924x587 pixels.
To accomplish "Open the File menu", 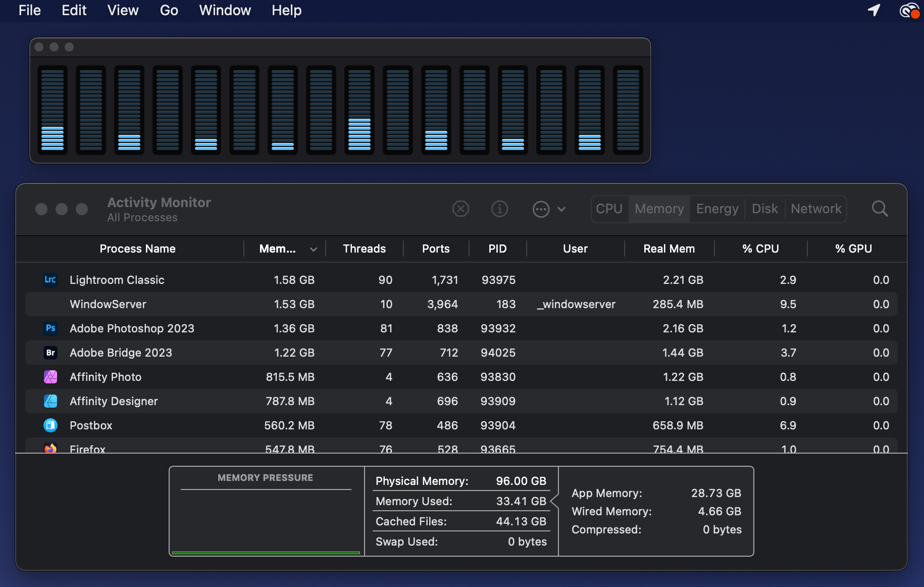I will click(x=30, y=10).
